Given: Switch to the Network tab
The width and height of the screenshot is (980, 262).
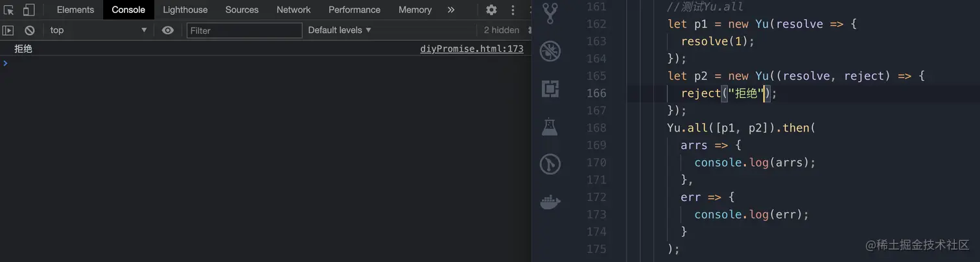Looking at the screenshot, I should [x=293, y=10].
